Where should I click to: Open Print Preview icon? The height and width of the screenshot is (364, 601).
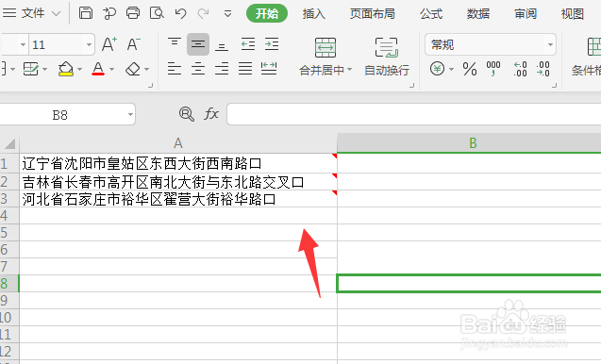tap(157, 13)
